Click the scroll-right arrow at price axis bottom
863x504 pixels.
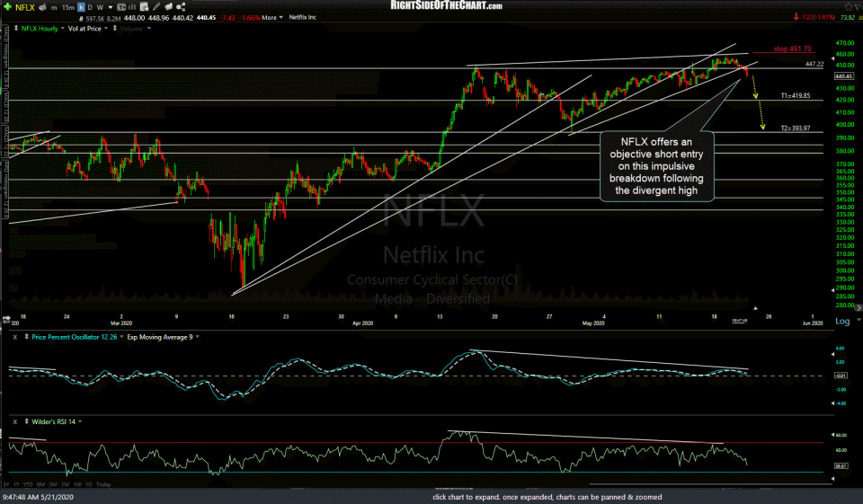click(858, 307)
